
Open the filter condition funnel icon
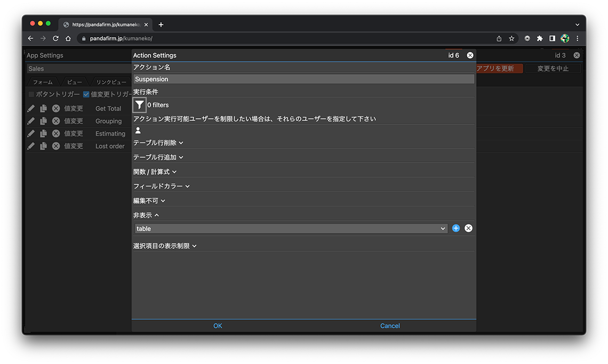pyautogui.click(x=139, y=105)
